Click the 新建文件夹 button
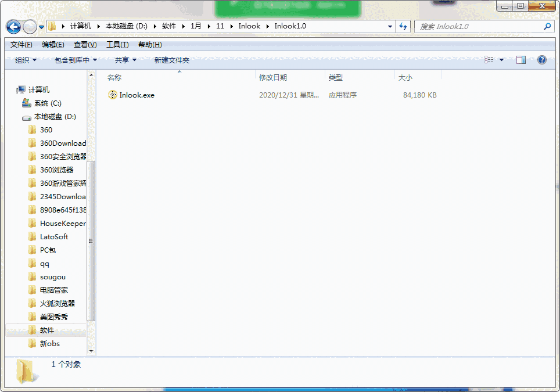 (x=171, y=60)
